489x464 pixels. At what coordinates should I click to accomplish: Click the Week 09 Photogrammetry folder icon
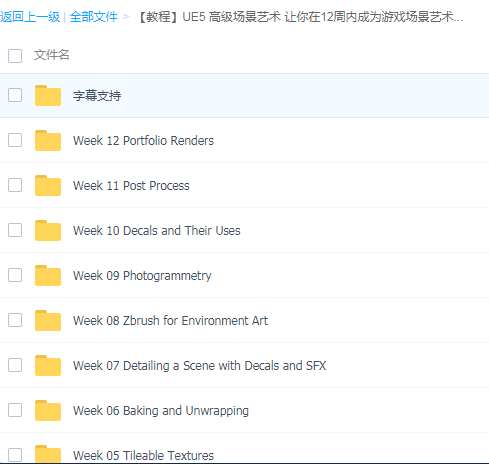click(x=48, y=276)
